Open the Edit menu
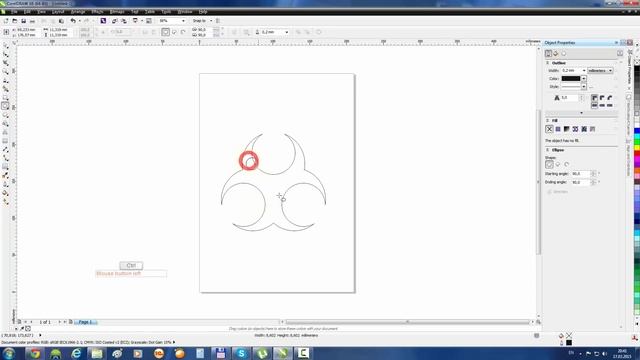This screenshot has width=640, height=360. (x=27, y=12)
